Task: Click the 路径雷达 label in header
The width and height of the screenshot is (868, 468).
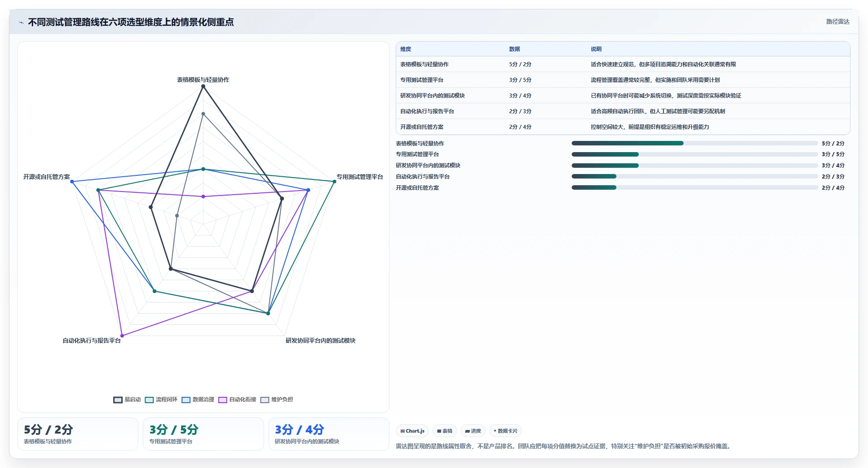Action: [x=838, y=21]
